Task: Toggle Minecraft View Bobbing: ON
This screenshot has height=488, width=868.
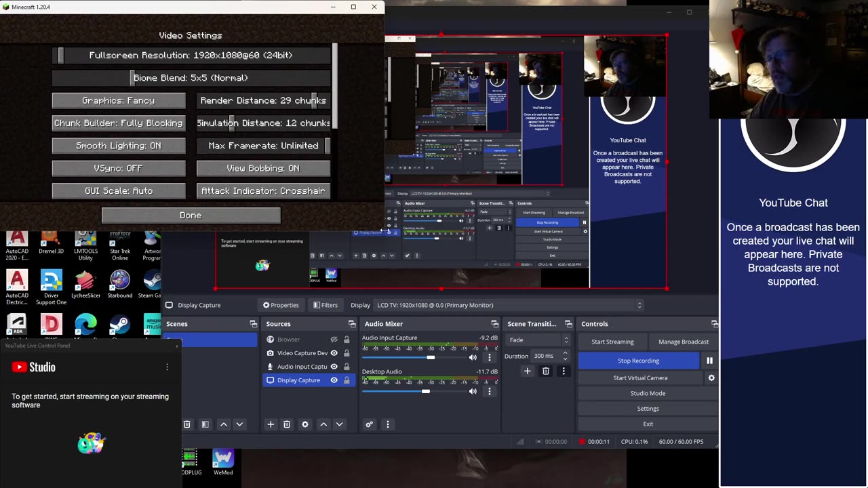Action: [x=263, y=168]
